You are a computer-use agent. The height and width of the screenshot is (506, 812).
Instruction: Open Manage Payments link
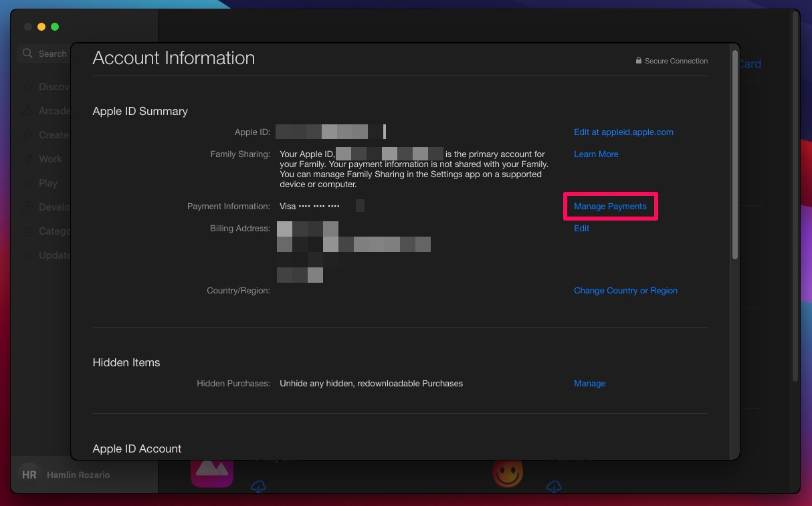(610, 207)
